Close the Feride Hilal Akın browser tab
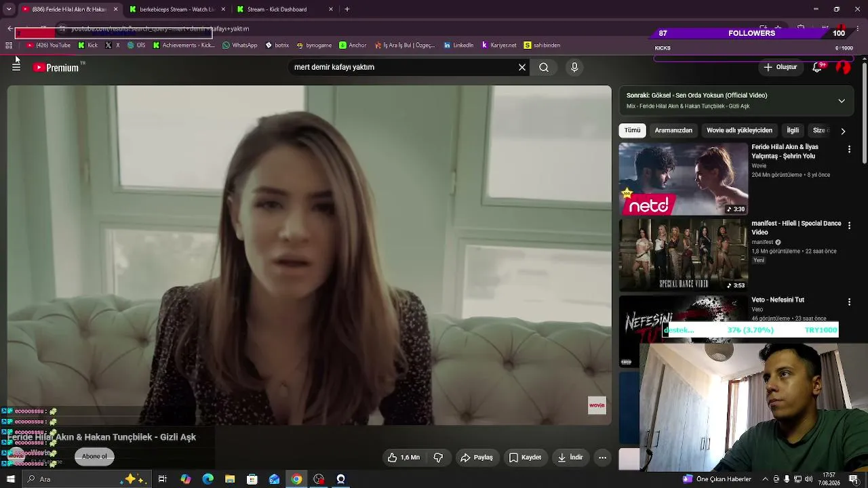 [x=115, y=9]
